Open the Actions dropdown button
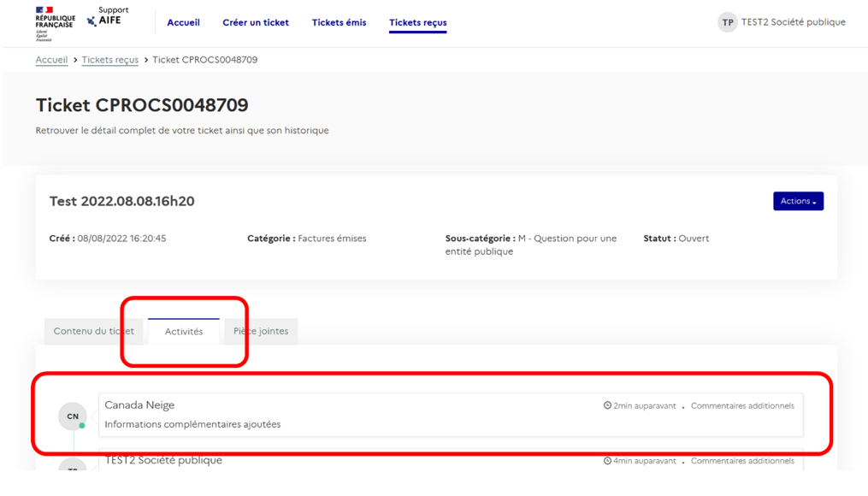Viewport: 868px width, 496px height. pyautogui.click(x=798, y=201)
